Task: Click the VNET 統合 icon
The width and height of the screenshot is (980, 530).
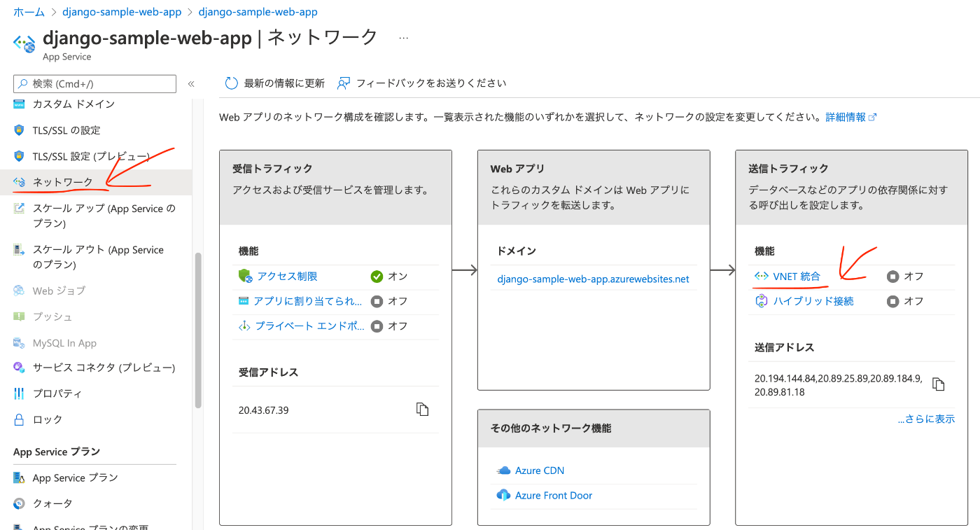Action: (x=762, y=277)
